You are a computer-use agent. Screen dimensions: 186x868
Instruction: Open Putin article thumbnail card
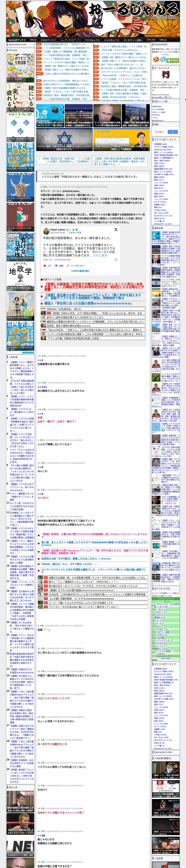pos(107,116)
